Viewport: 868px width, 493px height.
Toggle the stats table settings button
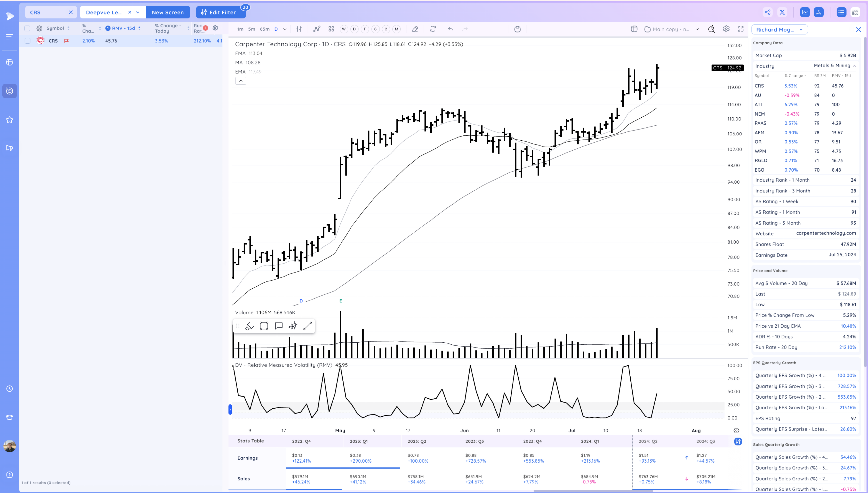(x=738, y=441)
